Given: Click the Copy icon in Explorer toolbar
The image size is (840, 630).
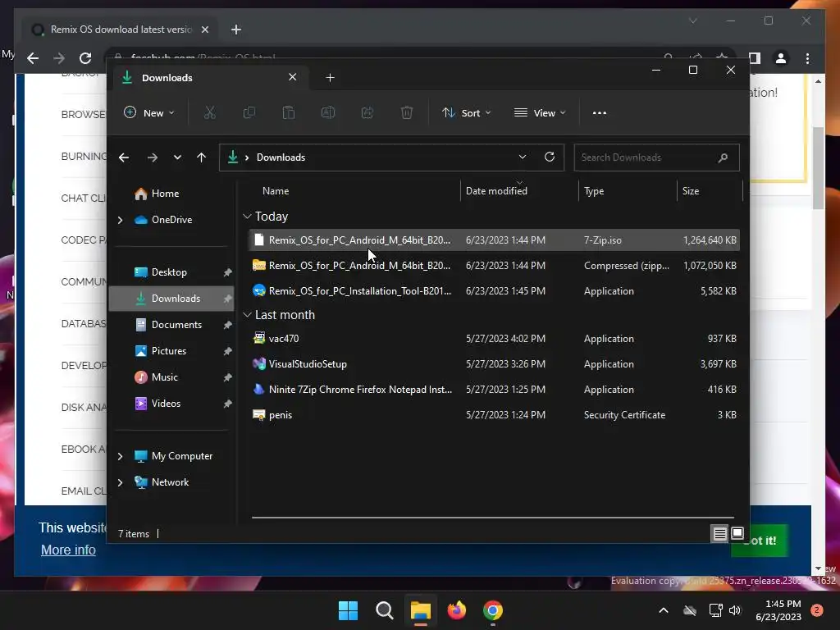Looking at the screenshot, I should click(249, 112).
